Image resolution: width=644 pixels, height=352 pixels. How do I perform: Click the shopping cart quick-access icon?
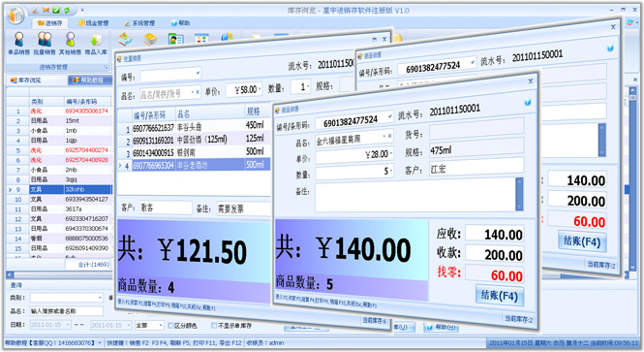[46, 10]
